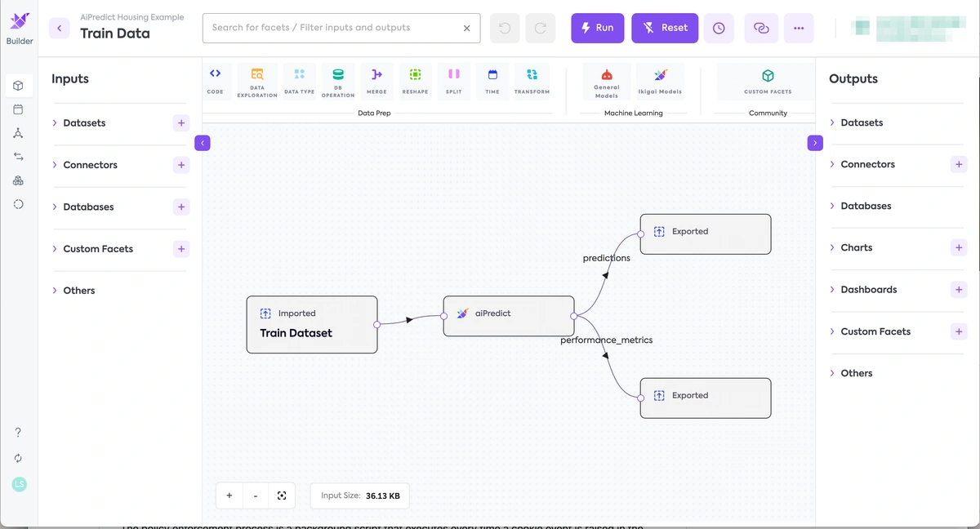Redo the flow change

point(541,28)
